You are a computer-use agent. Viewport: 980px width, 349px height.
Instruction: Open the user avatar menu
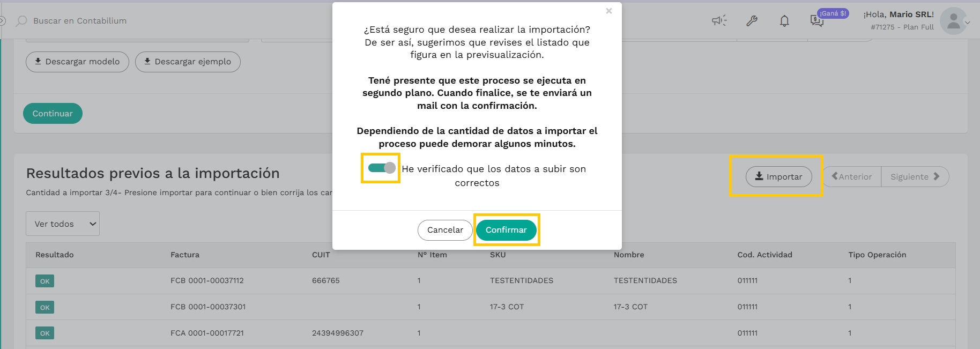click(x=953, y=21)
